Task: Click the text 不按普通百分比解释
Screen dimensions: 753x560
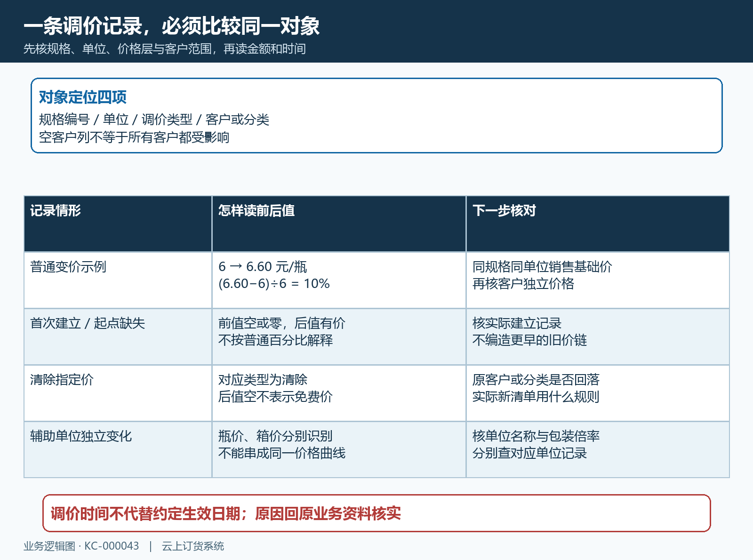Action: point(276,340)
